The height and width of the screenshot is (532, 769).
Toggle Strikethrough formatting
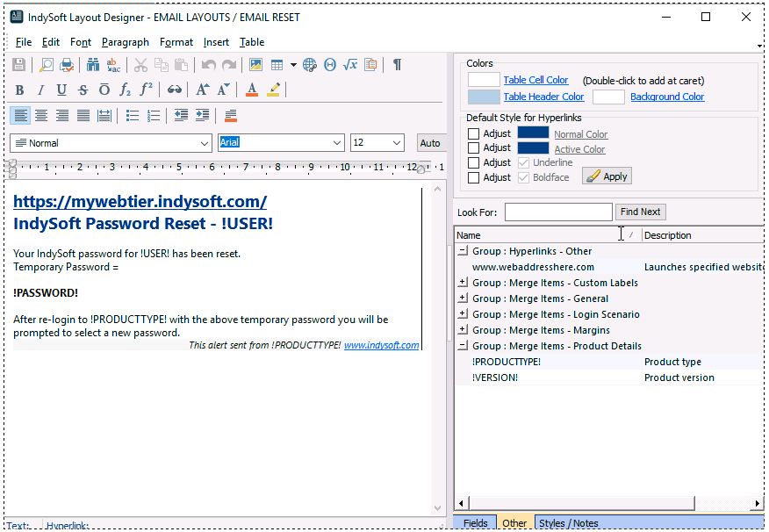pyautogui.click(x=83, y=90)
